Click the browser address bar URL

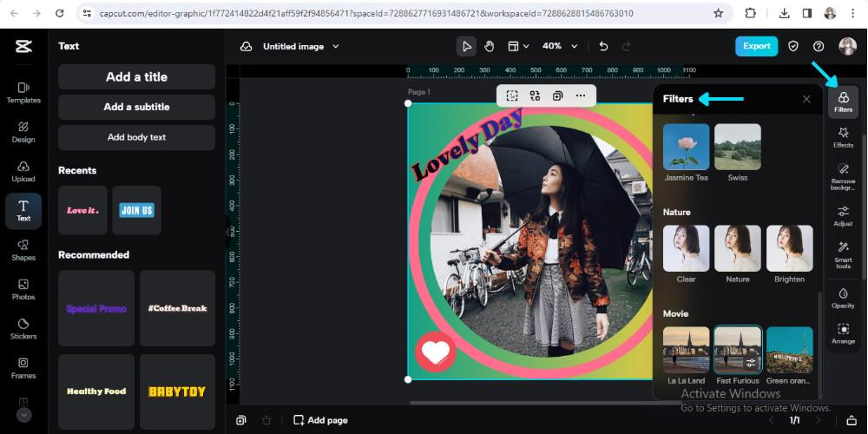click(366, 13)
